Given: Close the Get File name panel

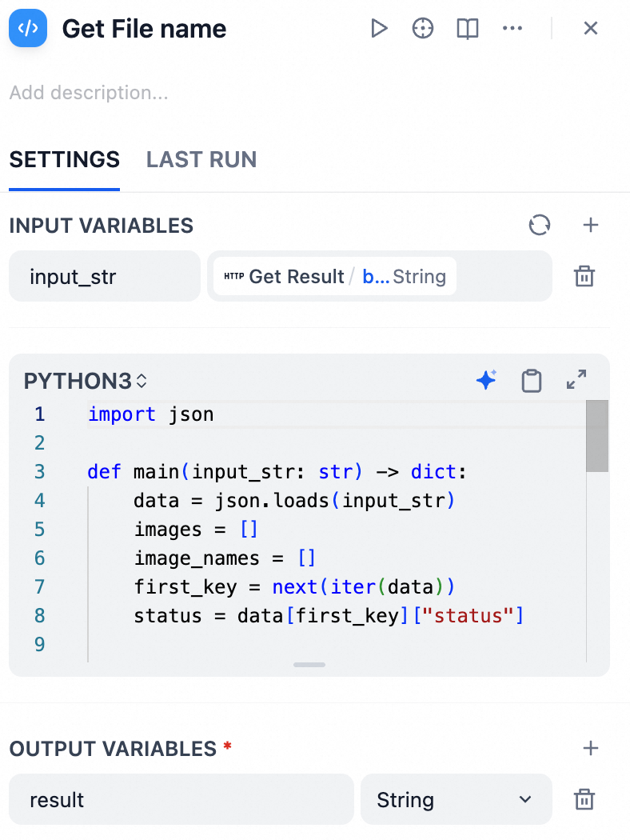Looking at the screenshot, I should click(x=590, y=28).
